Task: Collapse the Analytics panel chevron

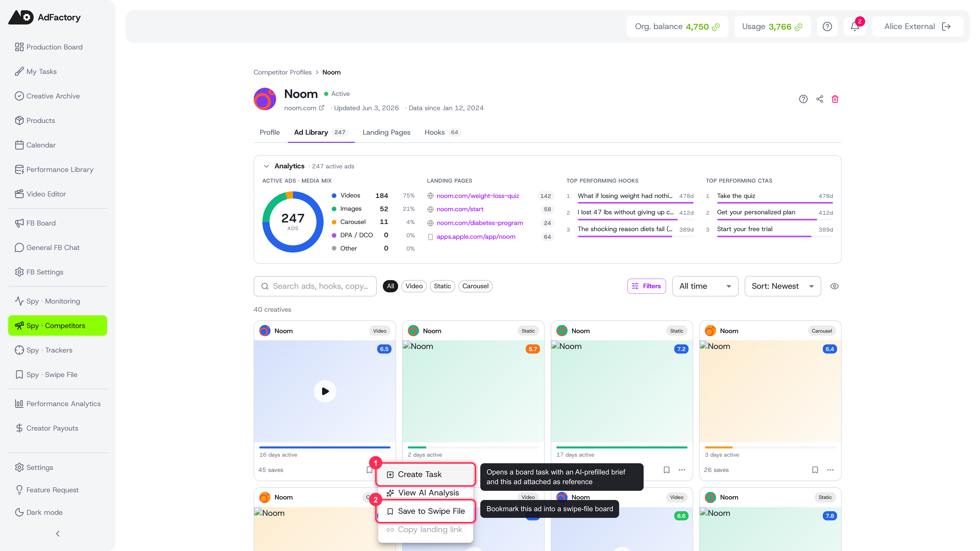Action: [266, 166]
